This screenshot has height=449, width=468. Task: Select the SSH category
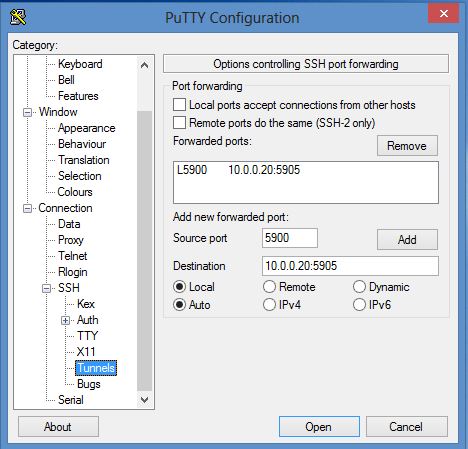click(x=69, y=288)
